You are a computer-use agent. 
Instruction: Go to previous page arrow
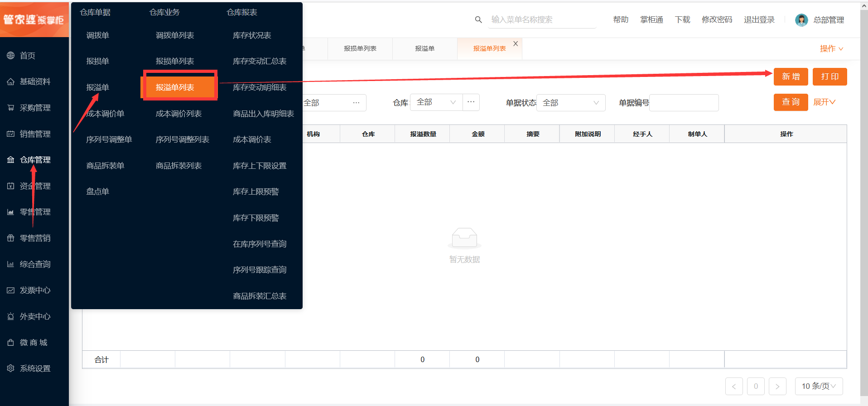point(734,386)
